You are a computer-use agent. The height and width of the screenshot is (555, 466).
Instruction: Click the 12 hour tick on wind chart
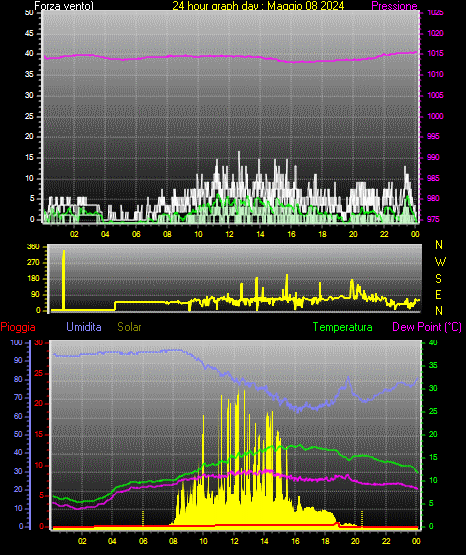[229, 234]
